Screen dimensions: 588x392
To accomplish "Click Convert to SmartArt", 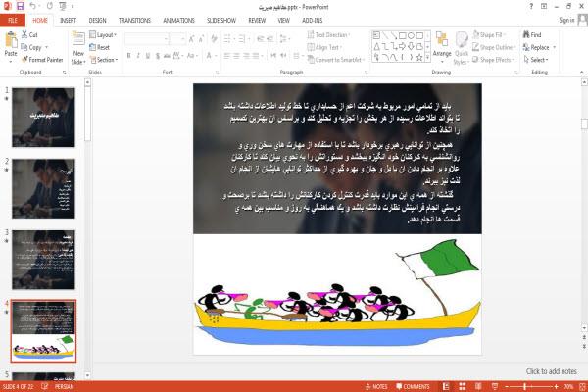I will pyautogui.click(x=336, y=59).
